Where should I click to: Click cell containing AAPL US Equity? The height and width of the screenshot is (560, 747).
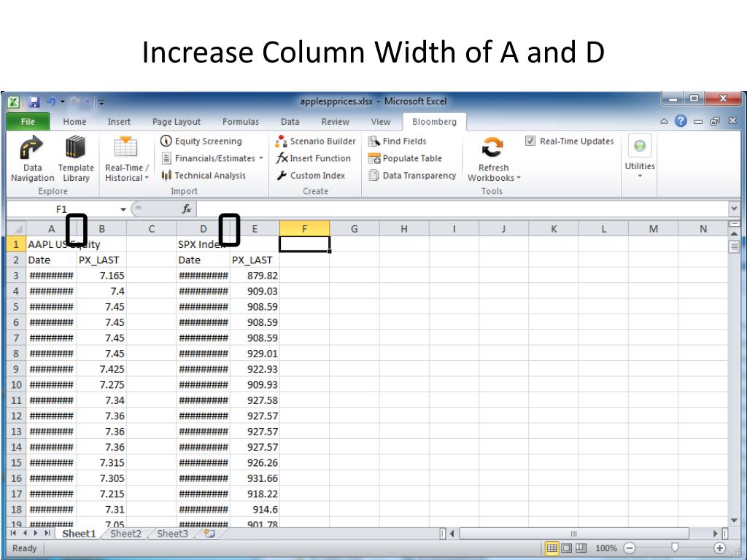point(52,244)
